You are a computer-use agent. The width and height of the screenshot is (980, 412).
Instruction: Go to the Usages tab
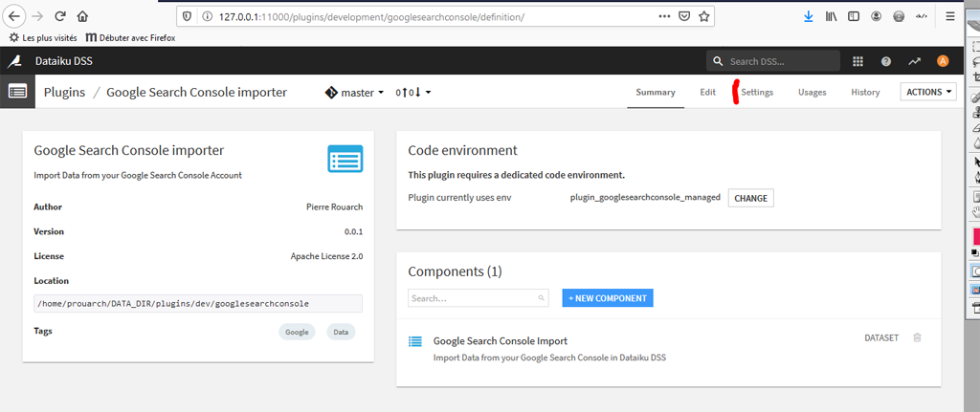[x=812, y=93]
